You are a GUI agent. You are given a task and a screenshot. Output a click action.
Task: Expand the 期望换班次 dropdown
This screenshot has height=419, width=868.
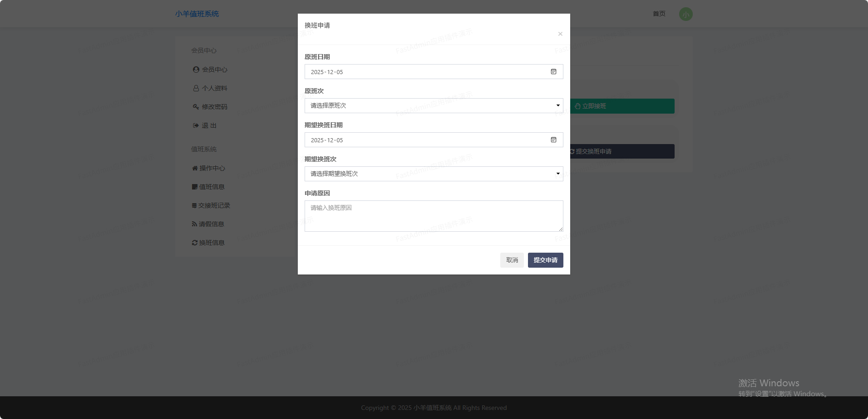[x=434, y=174]
